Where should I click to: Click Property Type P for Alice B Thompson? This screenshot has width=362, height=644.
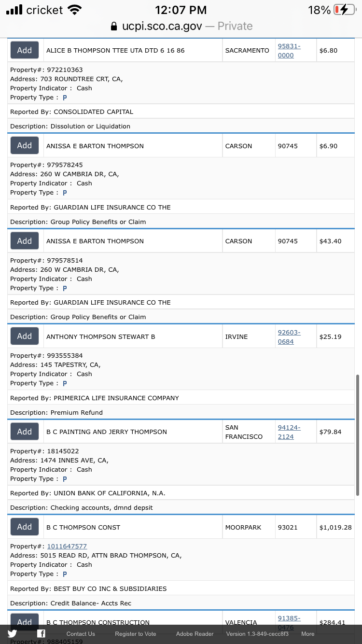point(65,98)
